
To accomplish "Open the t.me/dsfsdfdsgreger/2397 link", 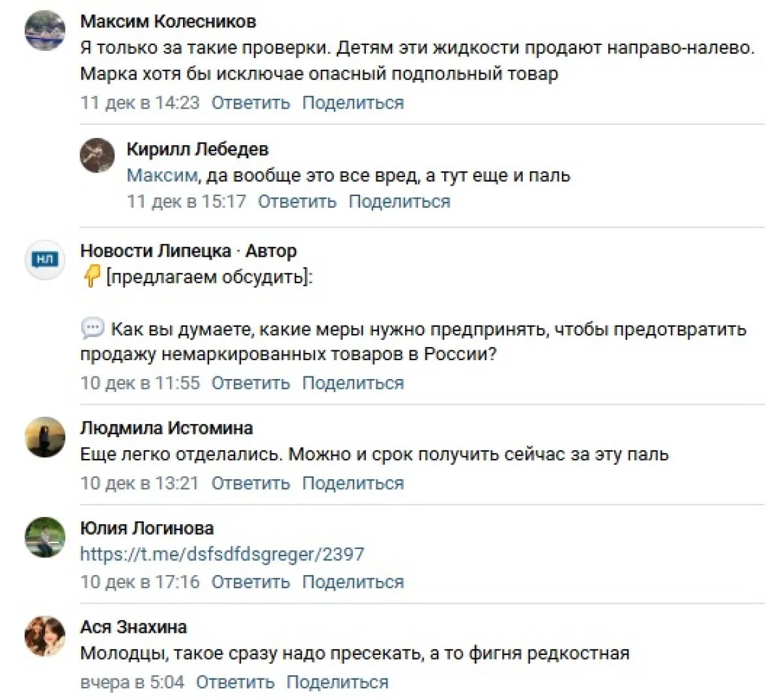I will tap(222, 554).
